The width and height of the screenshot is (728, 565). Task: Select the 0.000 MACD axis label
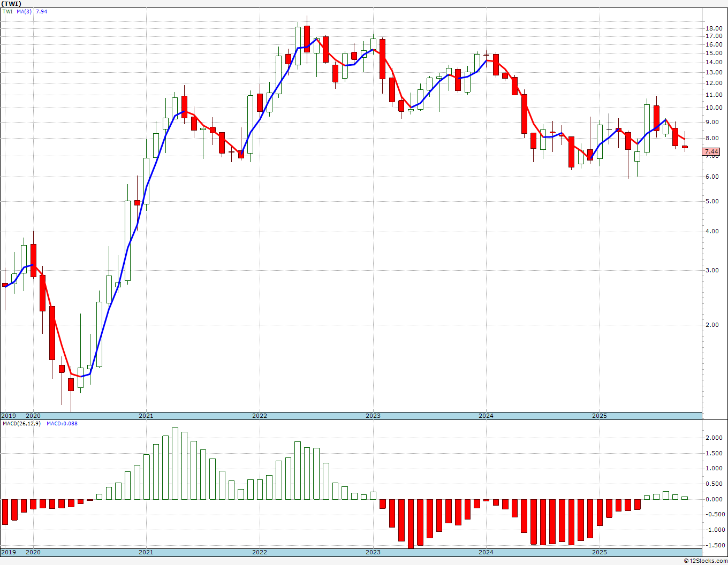713,499
